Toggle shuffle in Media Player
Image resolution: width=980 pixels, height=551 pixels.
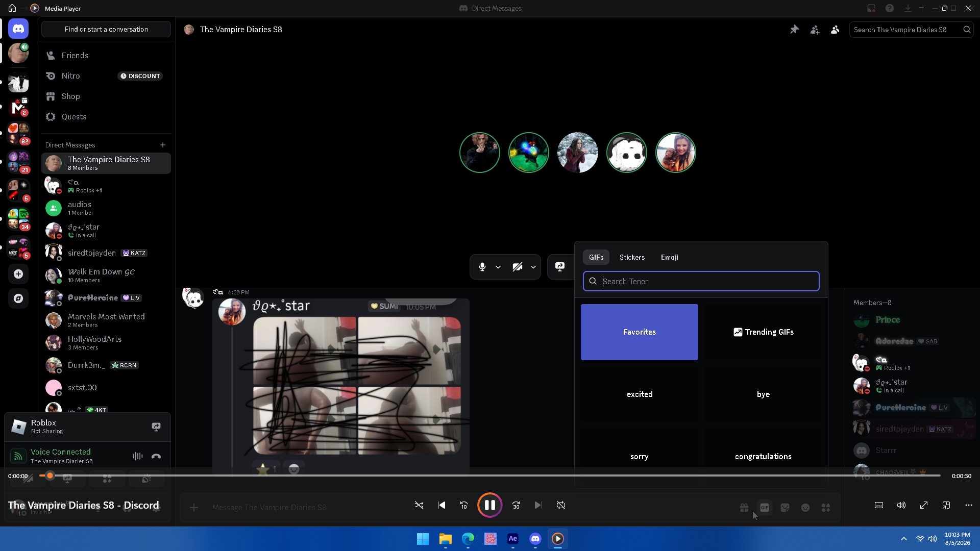419,505
